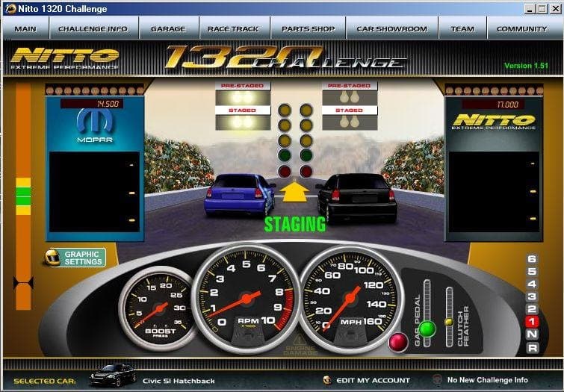Screen dimensions: 564x392
Task: Click the helmet icon beside Graphic Settings
Action: coord(52,257)
